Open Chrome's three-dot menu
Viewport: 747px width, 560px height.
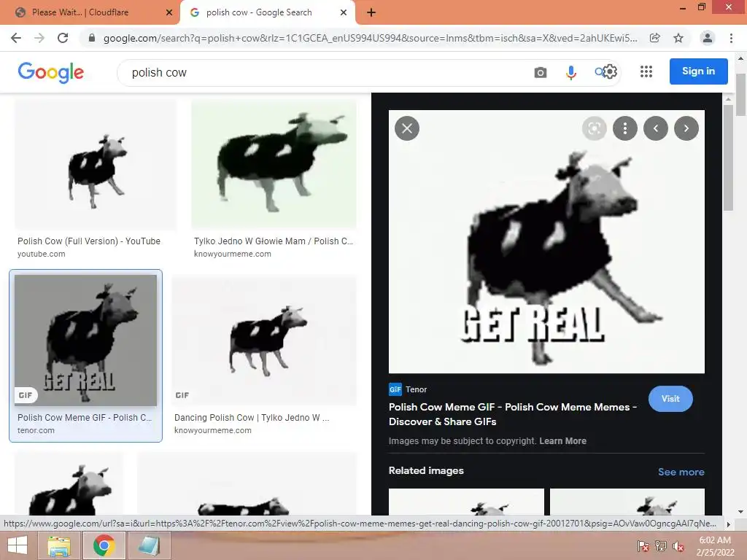pos(731,38)
